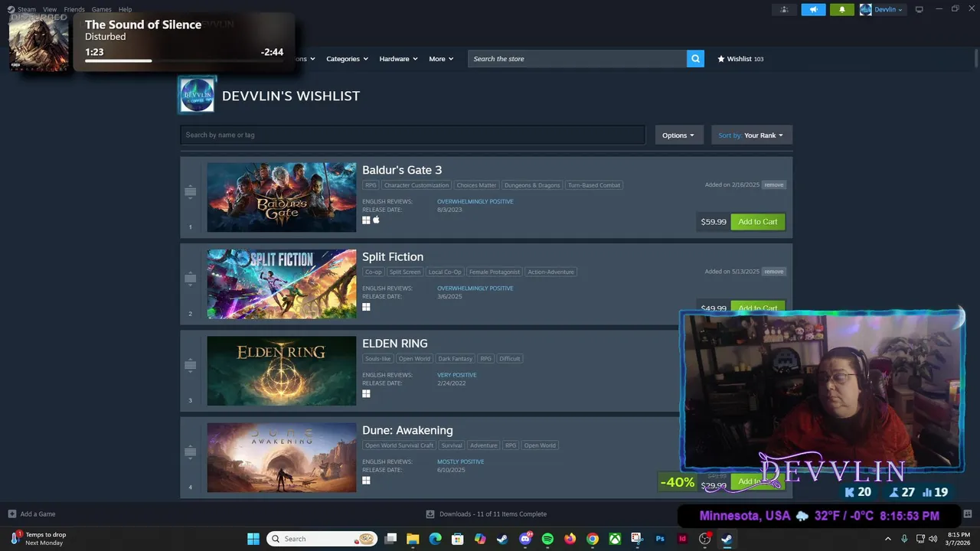Screen dimensions: 980x551
Task: Click the store search magnifier button
Action: tap(695, 59)
